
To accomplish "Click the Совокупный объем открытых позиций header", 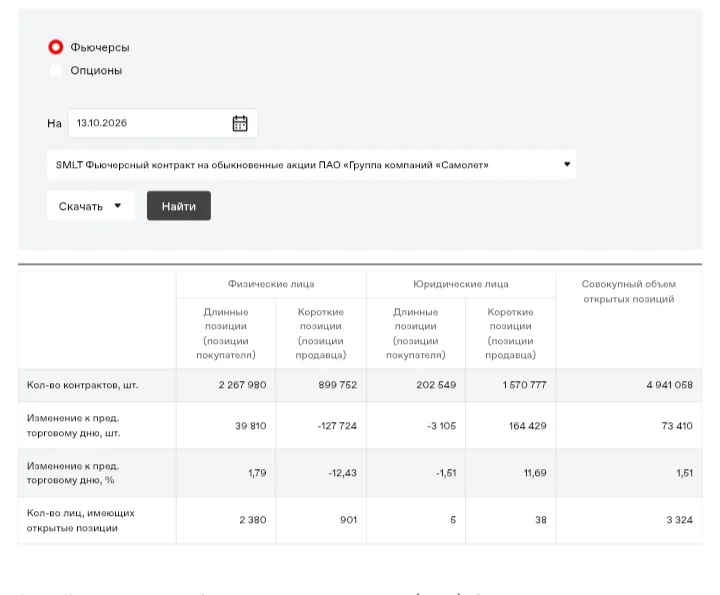I will (629, 292).
